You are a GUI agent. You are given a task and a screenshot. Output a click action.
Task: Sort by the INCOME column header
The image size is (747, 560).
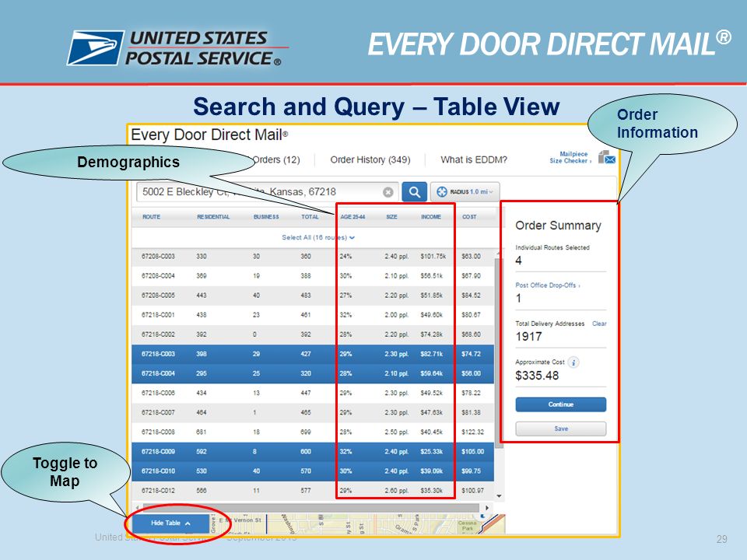point(430,217)
